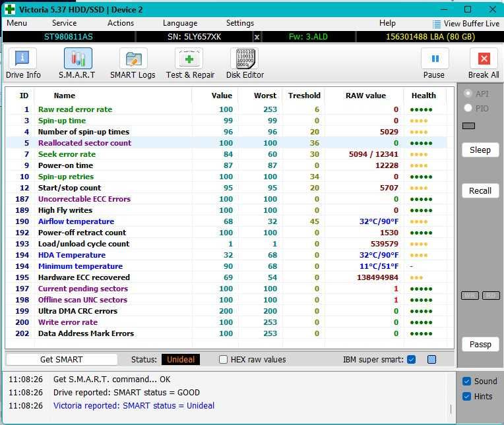
Task: Enable HEX raw values checkbox
Action: tap(223, 359)
